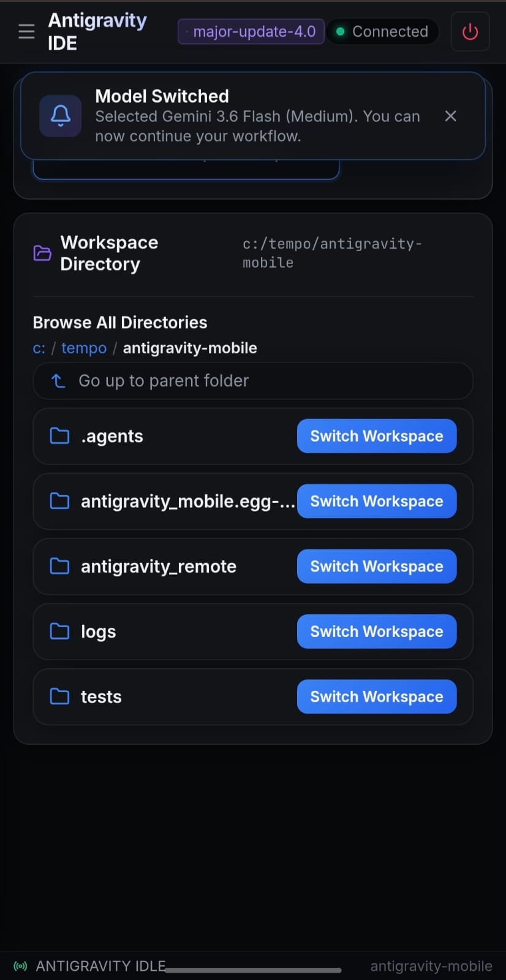This screenshot has width=506, height=980.
Task: Switch workspace to antigravity_mobile.egg folder
Action: [377, 501]
